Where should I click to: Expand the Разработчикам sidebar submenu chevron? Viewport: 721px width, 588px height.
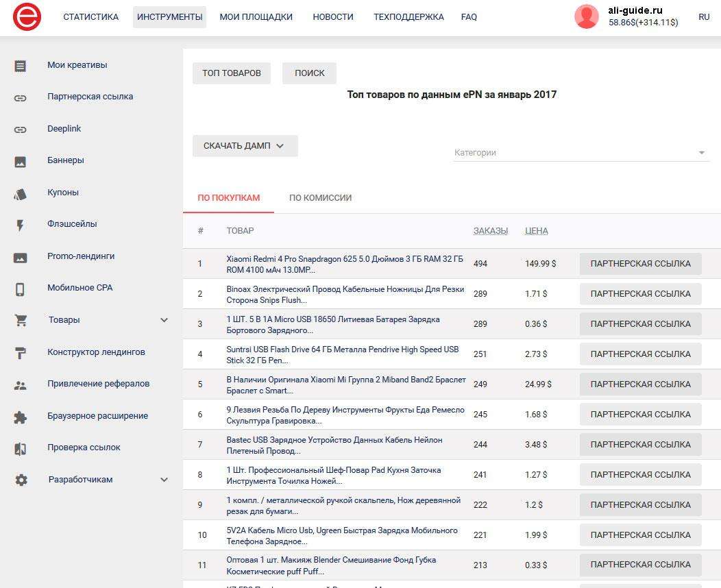(x=164, y=480)
